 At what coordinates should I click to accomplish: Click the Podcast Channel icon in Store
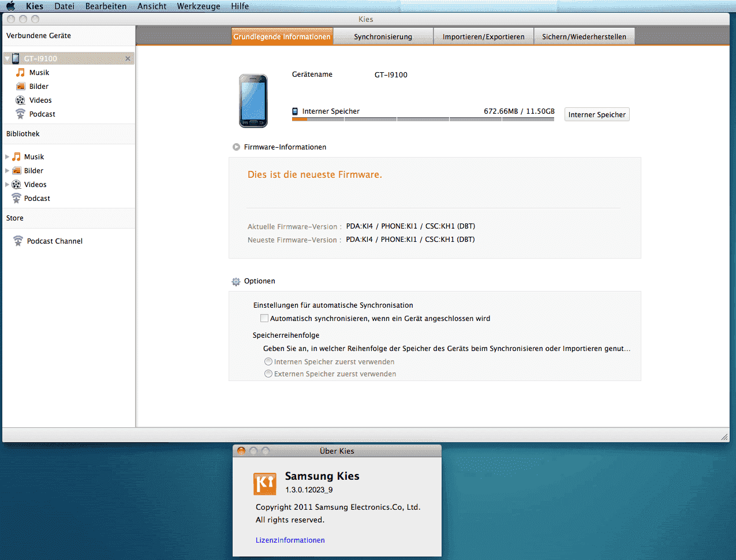pyautogui.click(x=18, y=241)
